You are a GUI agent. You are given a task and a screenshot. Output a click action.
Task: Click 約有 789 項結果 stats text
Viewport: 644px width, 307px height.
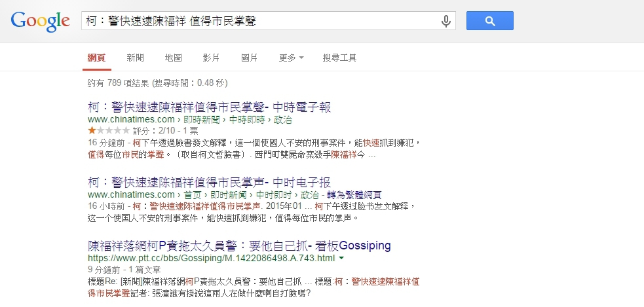pos(157,83)
